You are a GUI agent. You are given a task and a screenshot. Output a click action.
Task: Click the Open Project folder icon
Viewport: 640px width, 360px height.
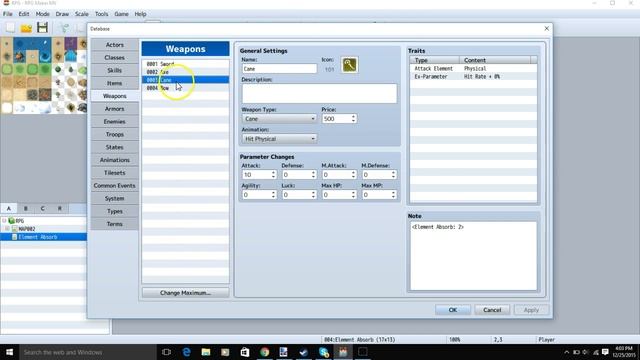(26, 28)
